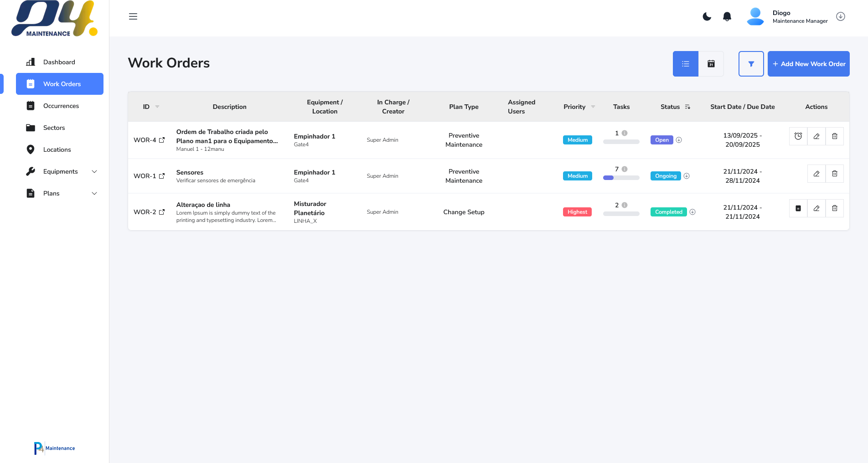Viewport: 868px width, 463px height.
Task: Click Add New Work Order button
Action: [x=809, y=64]
